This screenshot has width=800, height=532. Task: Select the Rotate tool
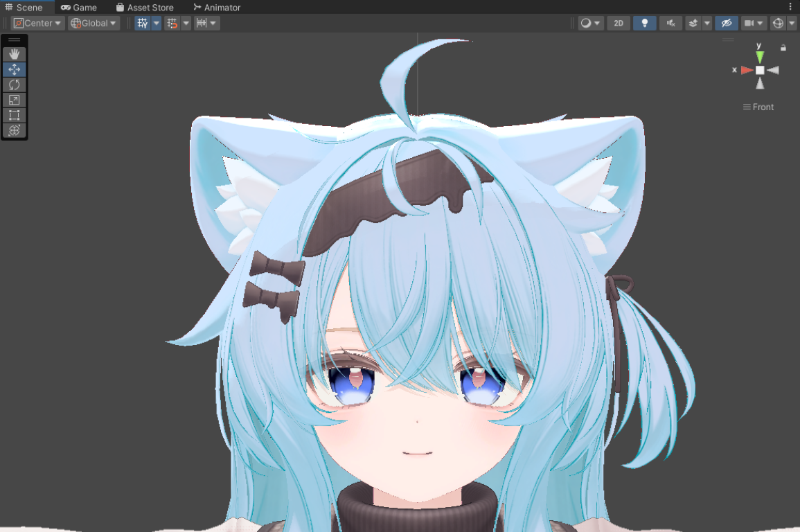tap(14, 85)
